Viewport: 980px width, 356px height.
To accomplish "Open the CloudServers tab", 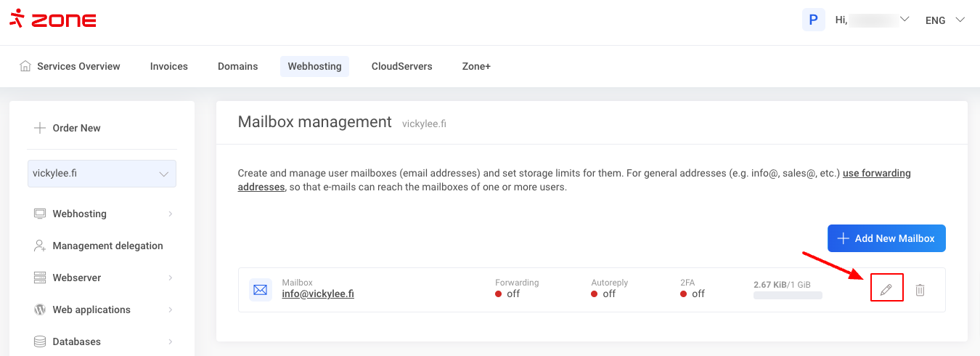I will click(x=401, y=66).
